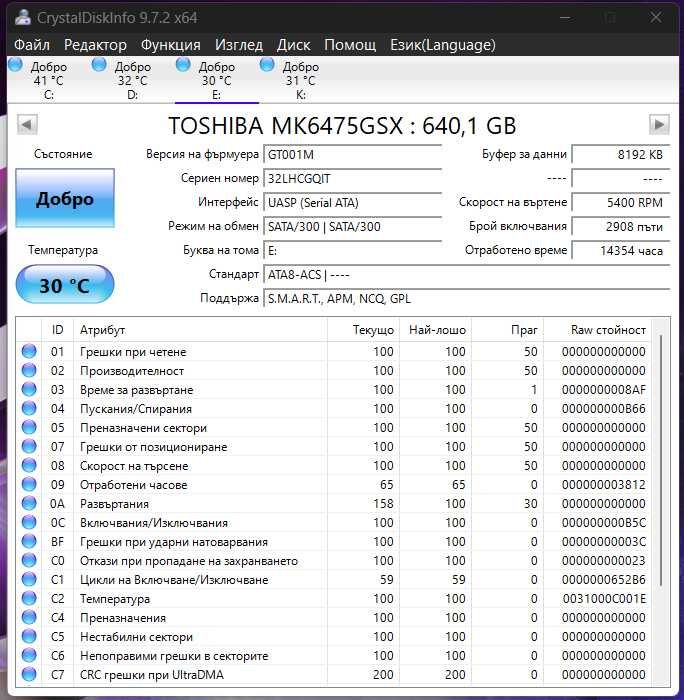This screenshot has height=700, width=684.
Task: Click the Raw стойност column header
Action: [x=597, y=330]
